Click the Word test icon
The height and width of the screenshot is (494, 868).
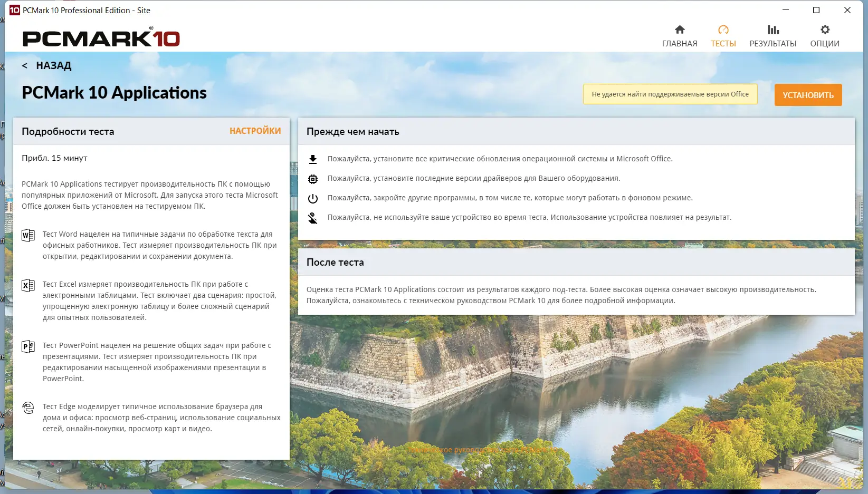28,235
